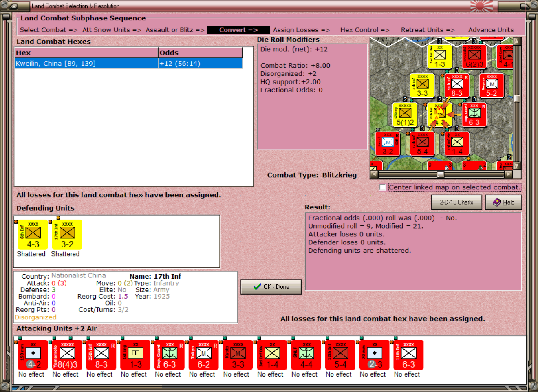Select the SNLF 4-4 marine unit

coord(306,355)
